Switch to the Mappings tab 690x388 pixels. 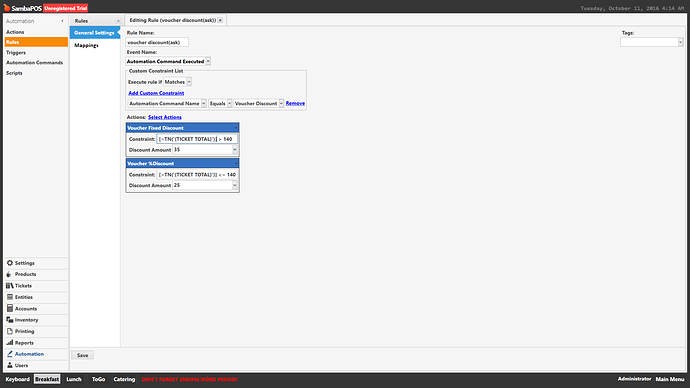coord(86,45)
